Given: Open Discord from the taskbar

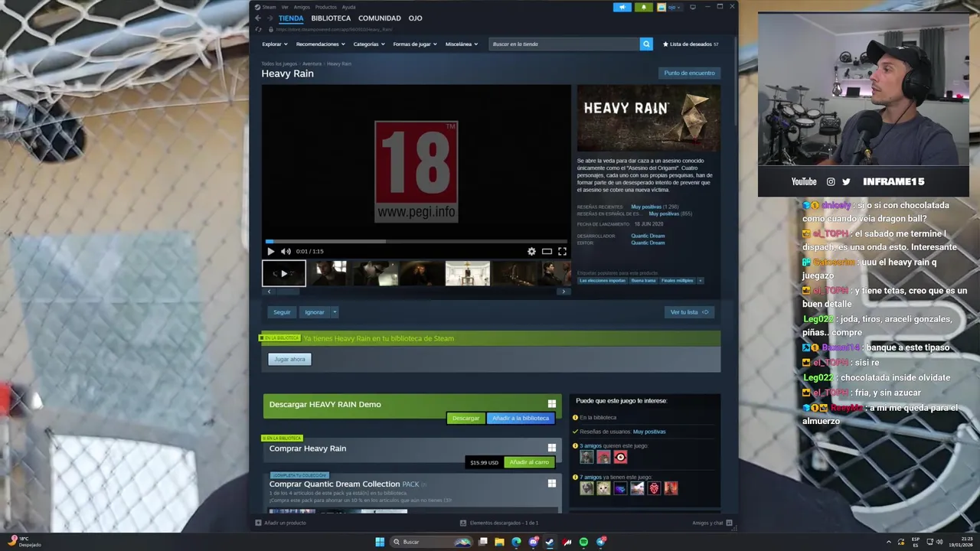Looking at the screenshot, I should point(534,542).
